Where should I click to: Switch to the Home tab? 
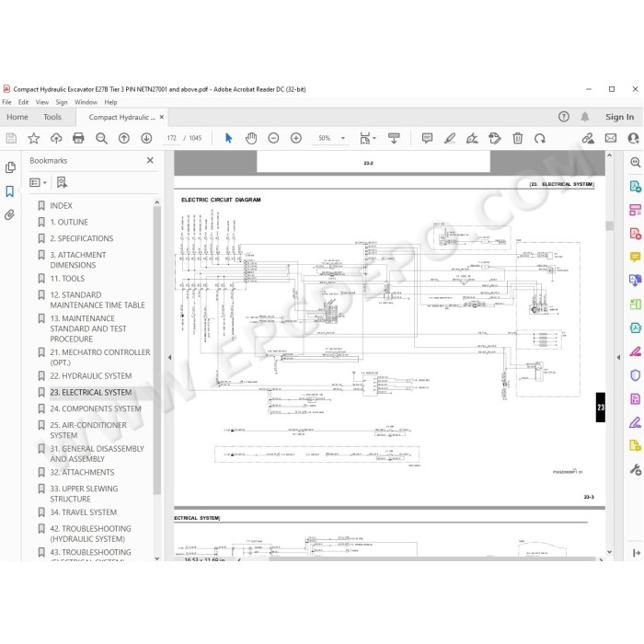pyautogui.click(x=17, y=117)
